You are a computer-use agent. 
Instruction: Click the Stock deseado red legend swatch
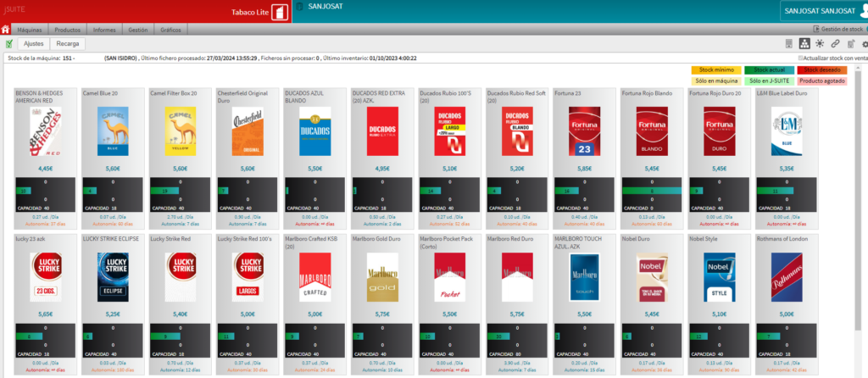[822, 70]
